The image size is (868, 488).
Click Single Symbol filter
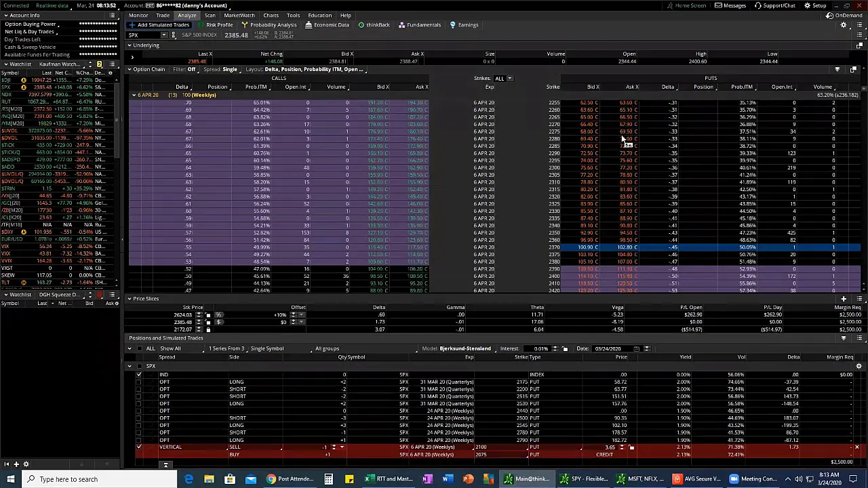267,349
